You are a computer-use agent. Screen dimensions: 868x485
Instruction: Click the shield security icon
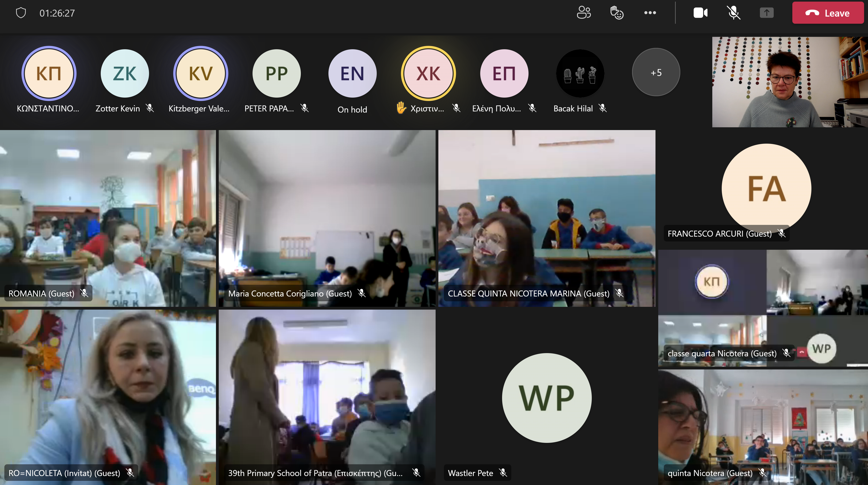pyautogui.click(x=21, y=13)
